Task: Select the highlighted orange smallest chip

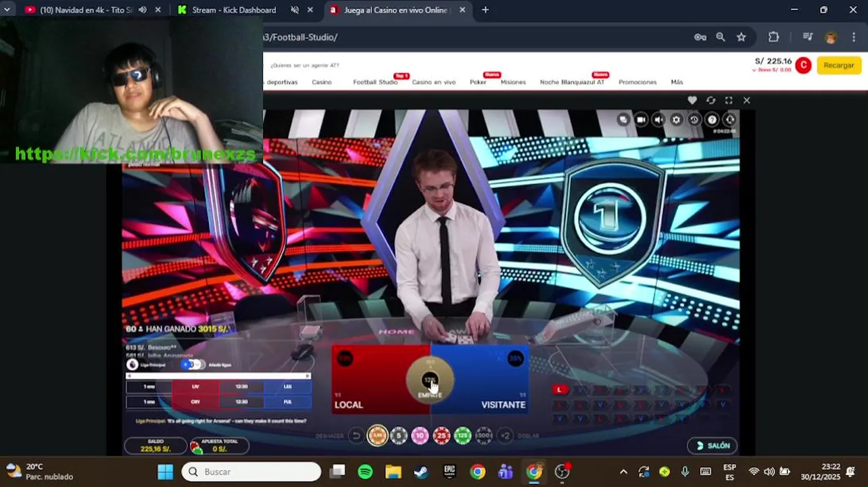Action: pyautogui.click(x=377, y=436)
